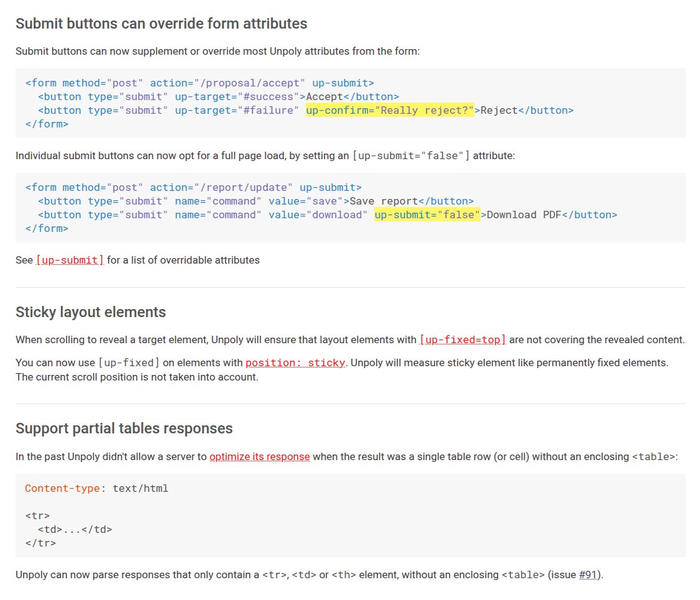This screenshot has width=700, height=600.
Task: Click 'Unpoly can now parse responses' paragraph
Action: [310, 575]
